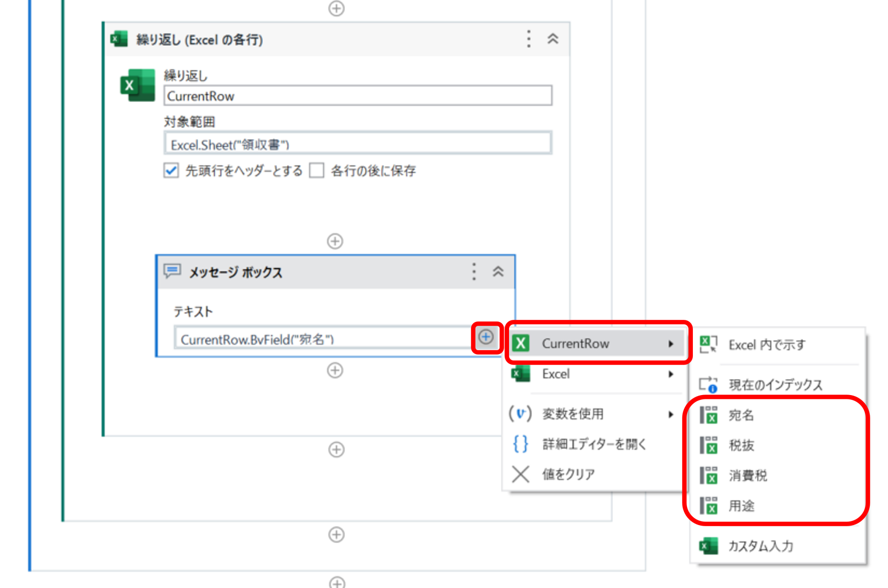The image size is (888, 588).
Task: Click the highlighted variable picker plus icon
Action: click(486, 336)
